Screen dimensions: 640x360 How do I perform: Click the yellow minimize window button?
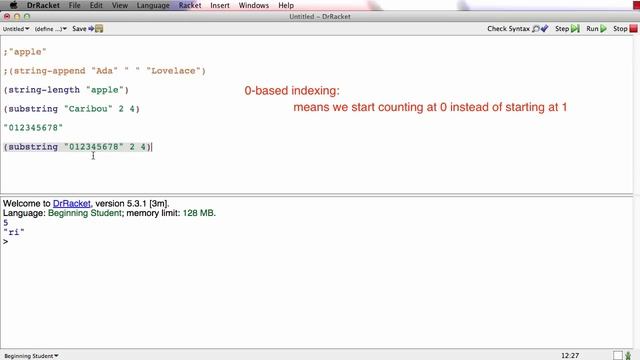(x=17, y=17)
